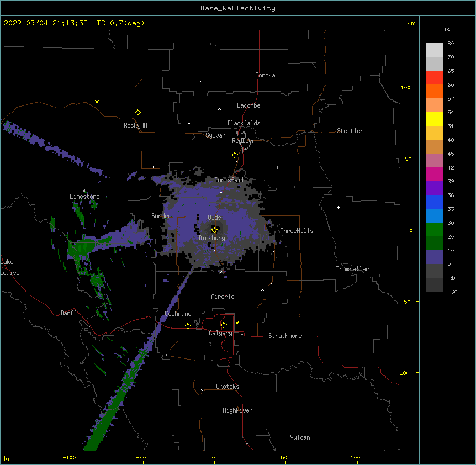Screen dimensions: 476x465
Task: Click the km unit label in the top right
Action: tap(411, 23)
